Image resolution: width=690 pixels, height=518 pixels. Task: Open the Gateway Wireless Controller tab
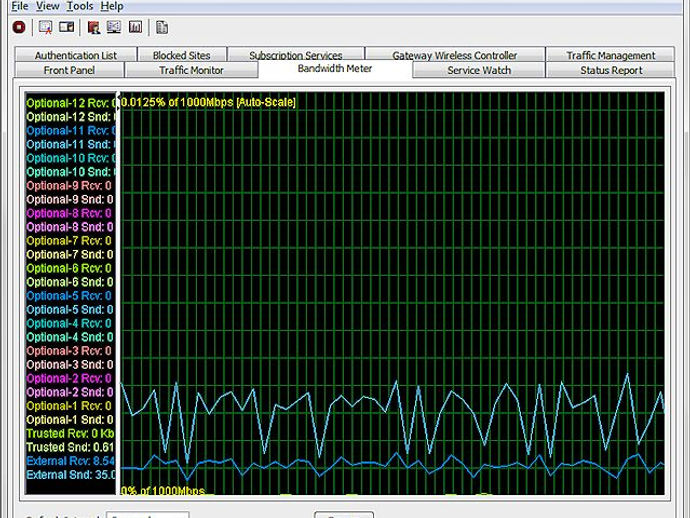click(455, 55)
